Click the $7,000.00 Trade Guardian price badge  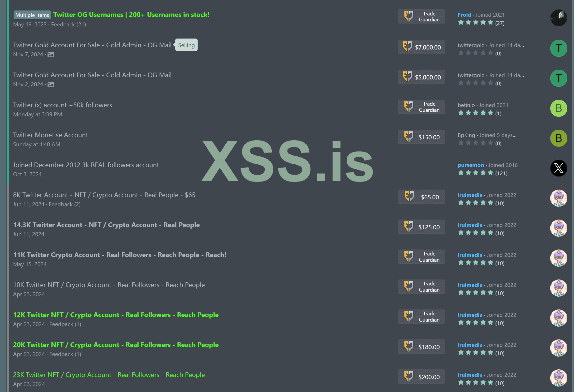(x=421, y=47)
